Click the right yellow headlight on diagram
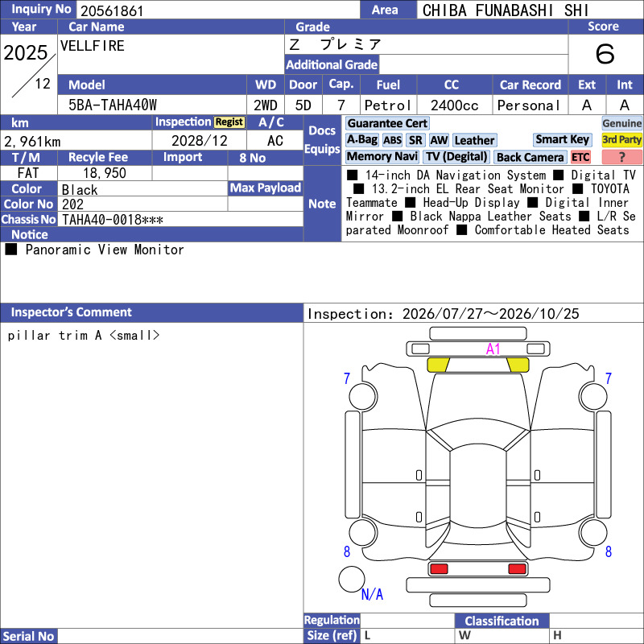 (x=518, y=365)
